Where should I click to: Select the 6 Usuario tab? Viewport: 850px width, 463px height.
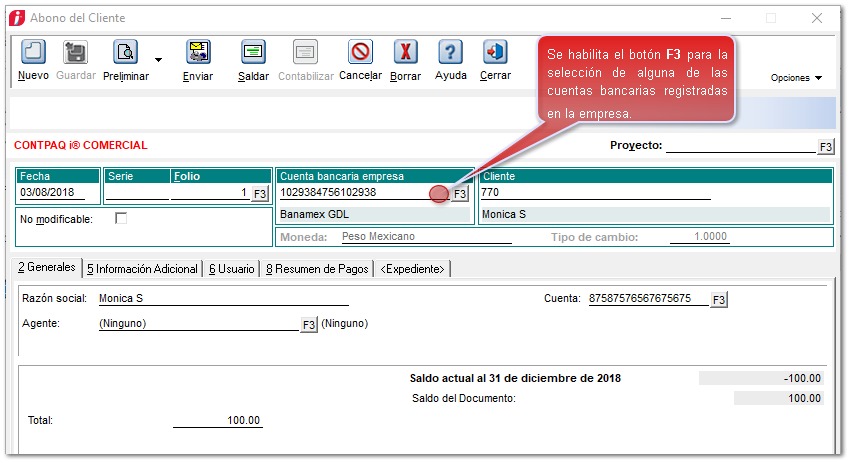[x=231, y=269]
